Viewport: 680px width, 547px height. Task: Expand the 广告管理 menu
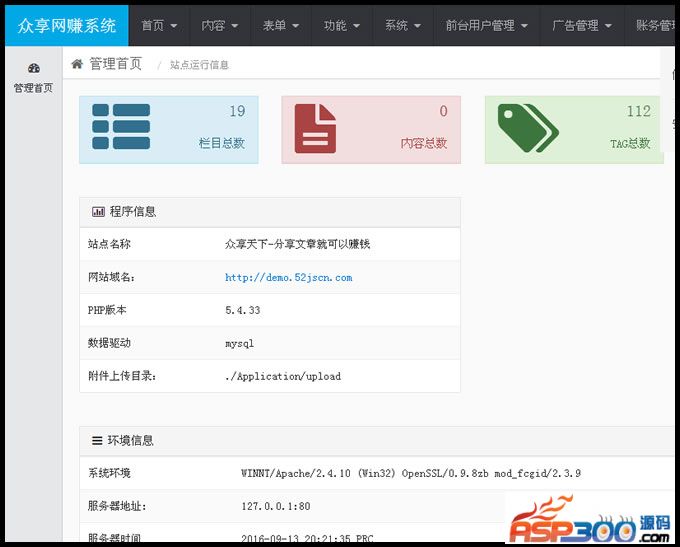582,26
